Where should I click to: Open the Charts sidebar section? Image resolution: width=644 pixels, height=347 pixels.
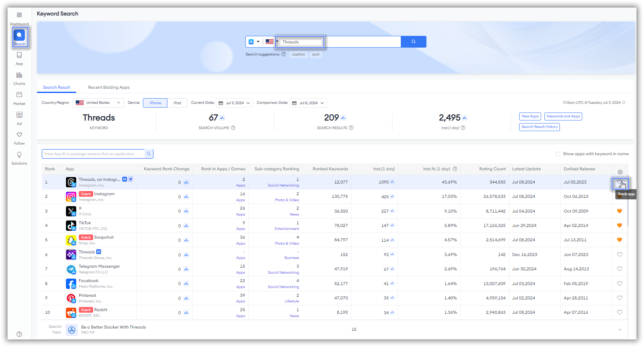(x=19, y=79)
